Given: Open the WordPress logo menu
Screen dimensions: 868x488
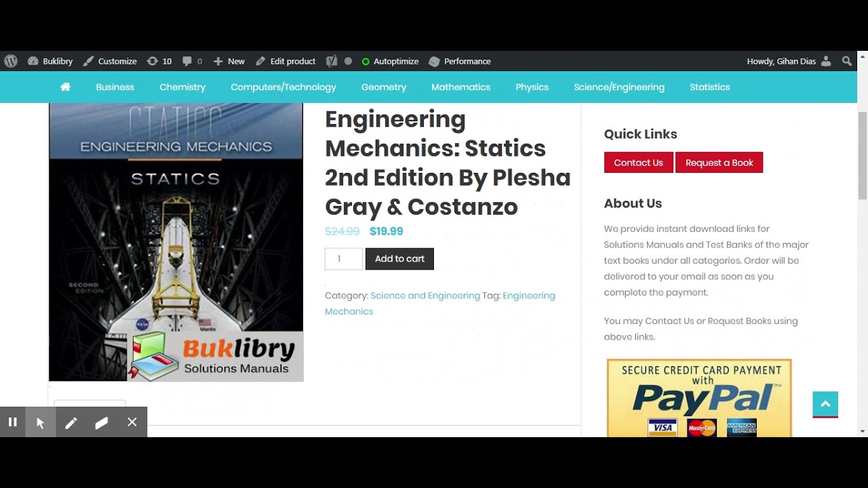Looking at the screenshot, I should pos(11,61).
